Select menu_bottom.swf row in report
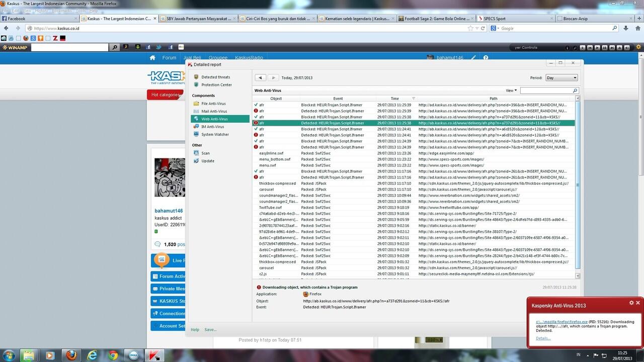Viewport: 644px width, 362px height. pos(414,159)
